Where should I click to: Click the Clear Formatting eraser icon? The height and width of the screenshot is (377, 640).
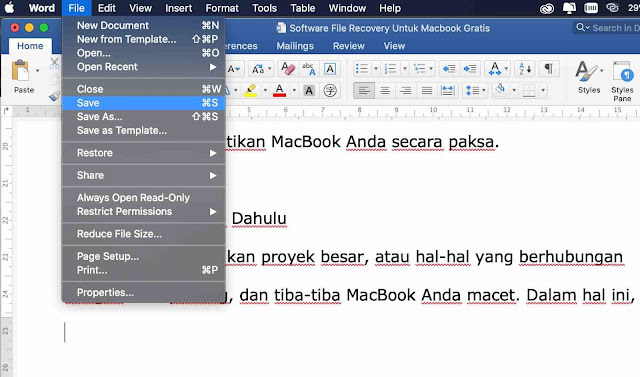[288, 69]
